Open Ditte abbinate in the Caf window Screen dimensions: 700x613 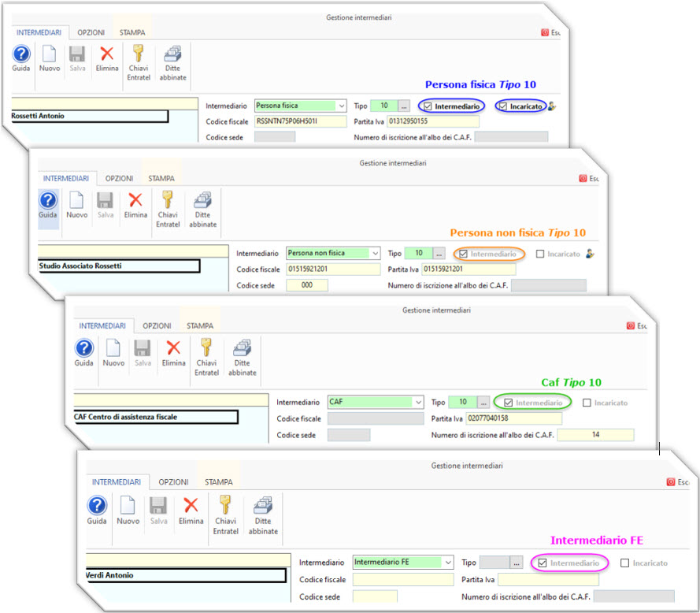pyautogui.click(x=243, y=357)
